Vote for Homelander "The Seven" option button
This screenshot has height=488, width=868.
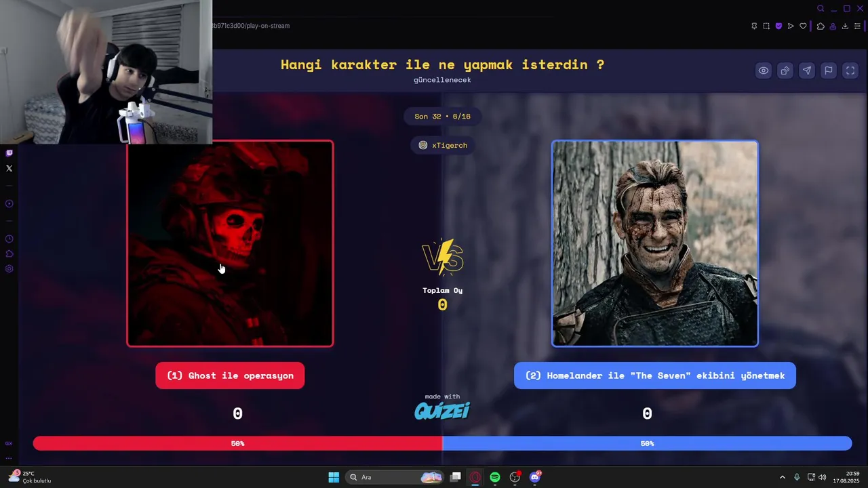[655, 375]
